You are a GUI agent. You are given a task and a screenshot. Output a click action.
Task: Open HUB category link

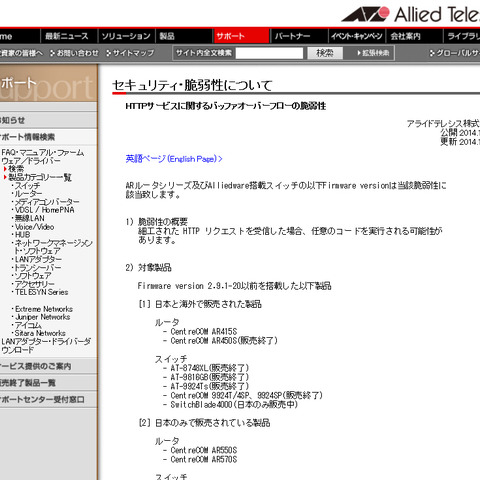coord(22,235)
